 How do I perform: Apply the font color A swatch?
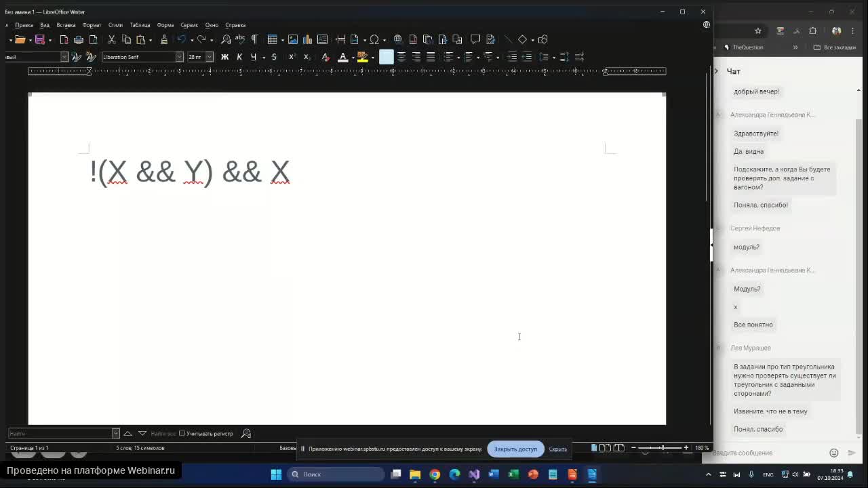[342, 57]
